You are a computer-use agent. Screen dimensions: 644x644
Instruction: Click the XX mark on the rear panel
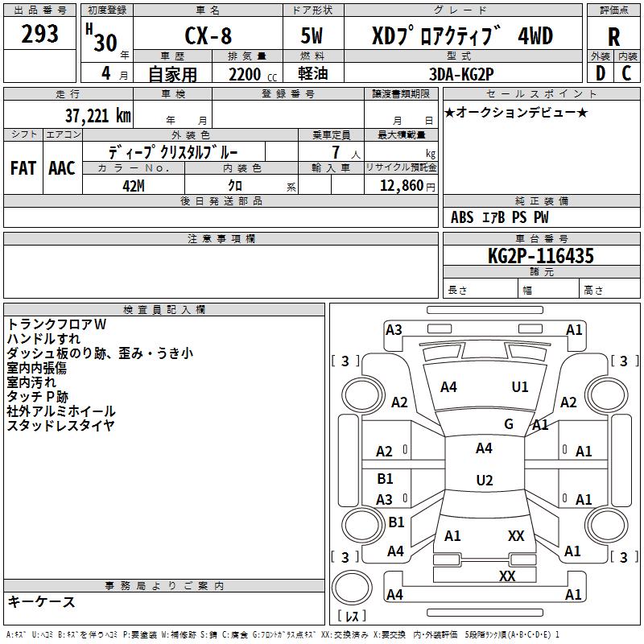(507, 576)
